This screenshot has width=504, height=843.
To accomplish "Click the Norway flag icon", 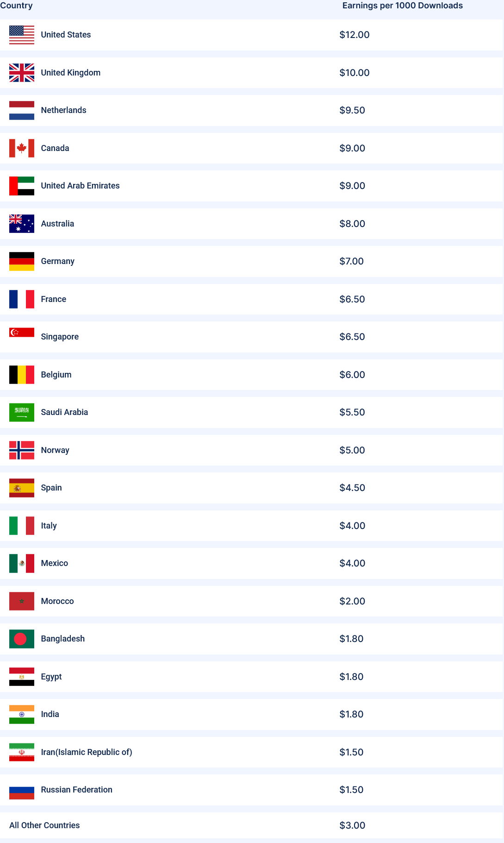I will click(22, 450).
